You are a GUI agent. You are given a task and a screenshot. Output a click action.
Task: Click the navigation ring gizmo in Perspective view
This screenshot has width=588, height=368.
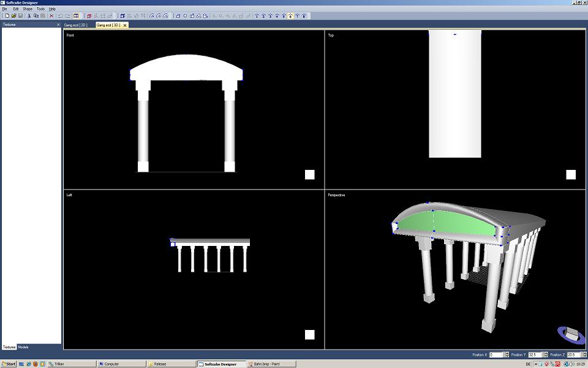pyautogui.click(x=571, y=334)
